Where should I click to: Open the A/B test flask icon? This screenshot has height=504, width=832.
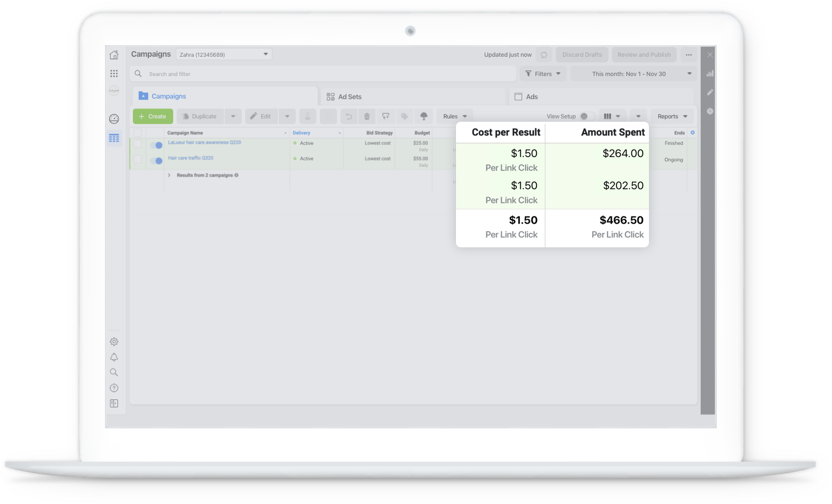[x=308, y=116]
